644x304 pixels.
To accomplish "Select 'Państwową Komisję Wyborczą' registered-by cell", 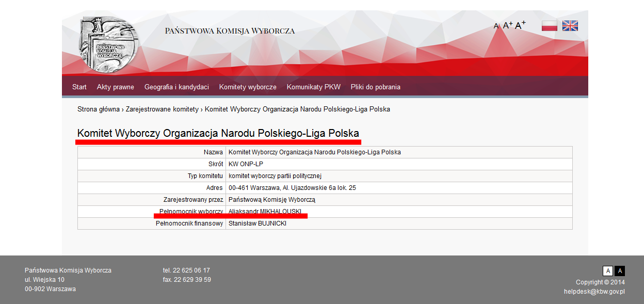I will (399, 200).
